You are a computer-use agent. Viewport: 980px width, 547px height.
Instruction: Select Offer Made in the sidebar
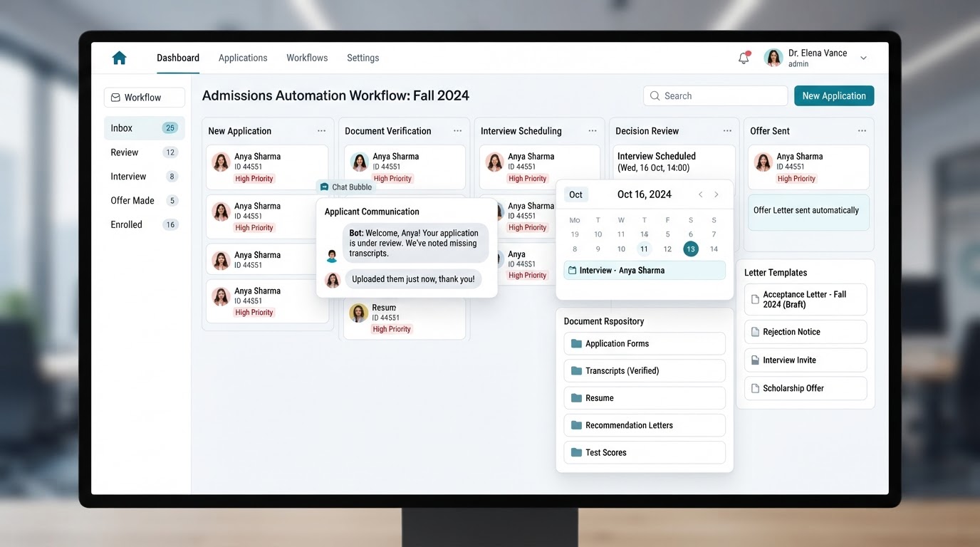(145, 201)
